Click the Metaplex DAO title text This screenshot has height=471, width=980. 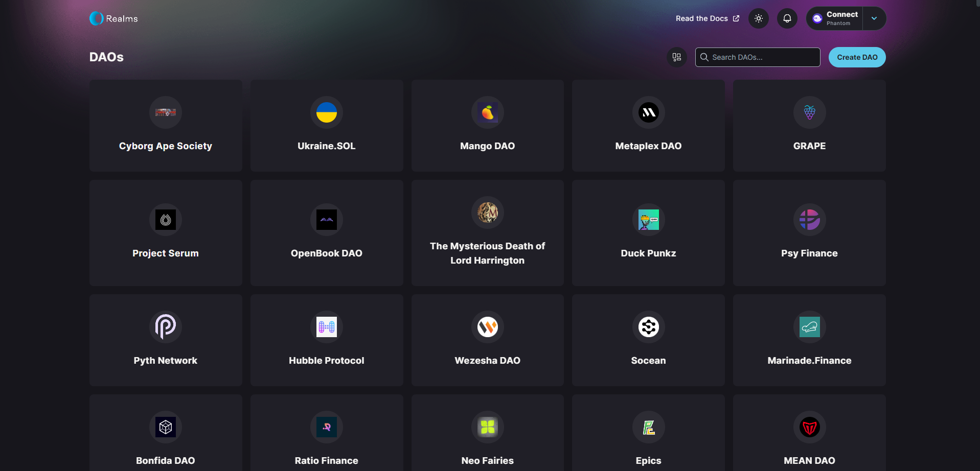click(x=649, y=146)
